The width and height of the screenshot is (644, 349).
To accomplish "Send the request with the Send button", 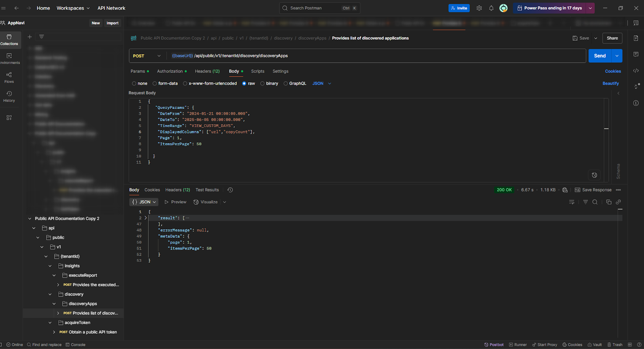I will coord(600,56).
